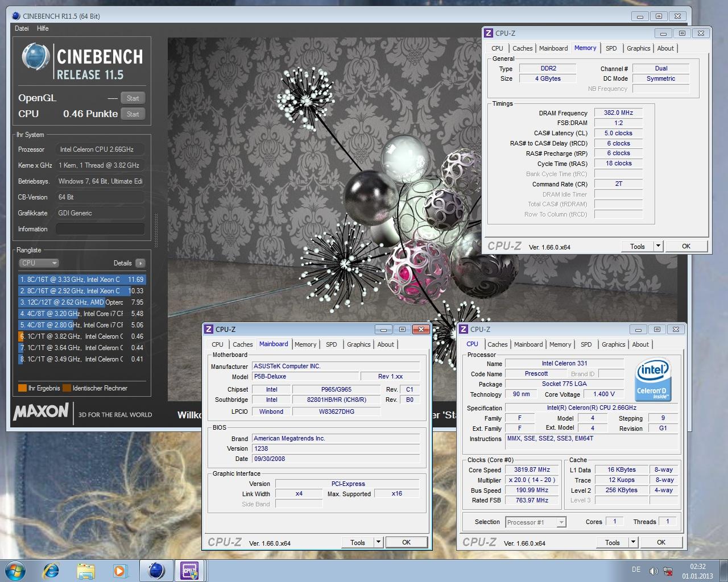This screenshot has width=728, height=582.
Task: Click the Cinebench sphere logo
Action: [36, 56]
